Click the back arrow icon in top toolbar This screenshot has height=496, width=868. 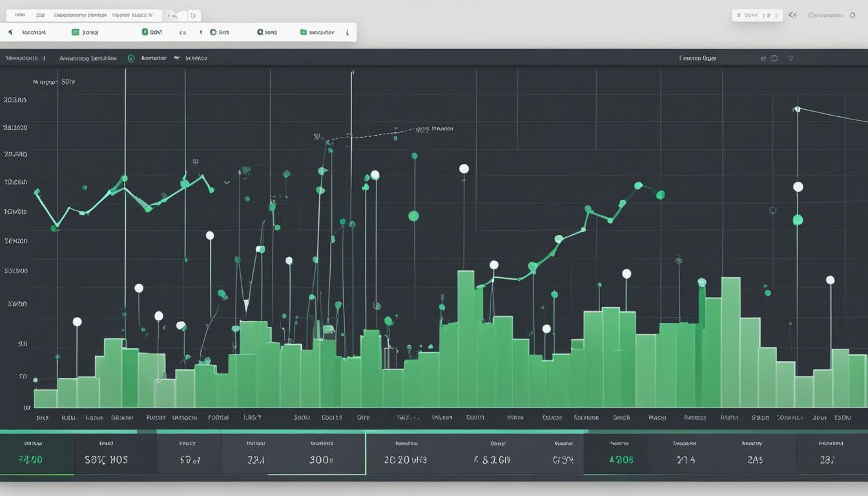coord(10,32)
